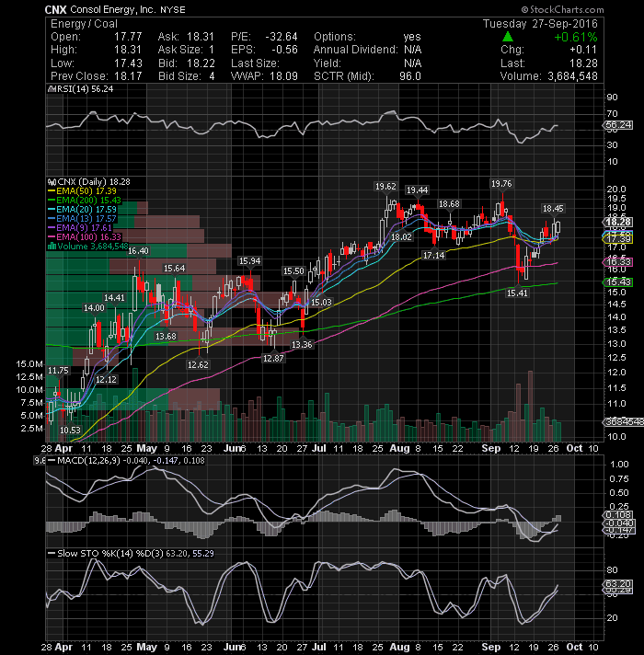Click the 15.43 EMA tag on price axis
Viewport: 644px width, 655px height.
(618, 282)
